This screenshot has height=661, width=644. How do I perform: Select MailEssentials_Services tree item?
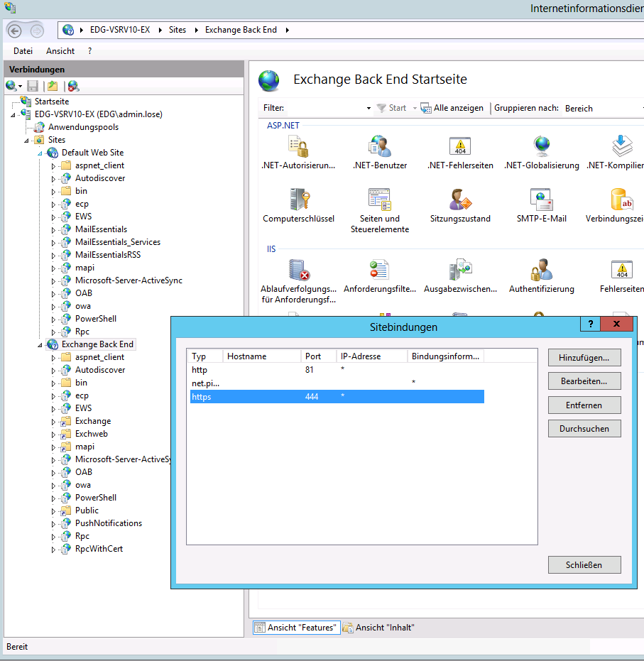pyautogui.click(x=118, y=242)
